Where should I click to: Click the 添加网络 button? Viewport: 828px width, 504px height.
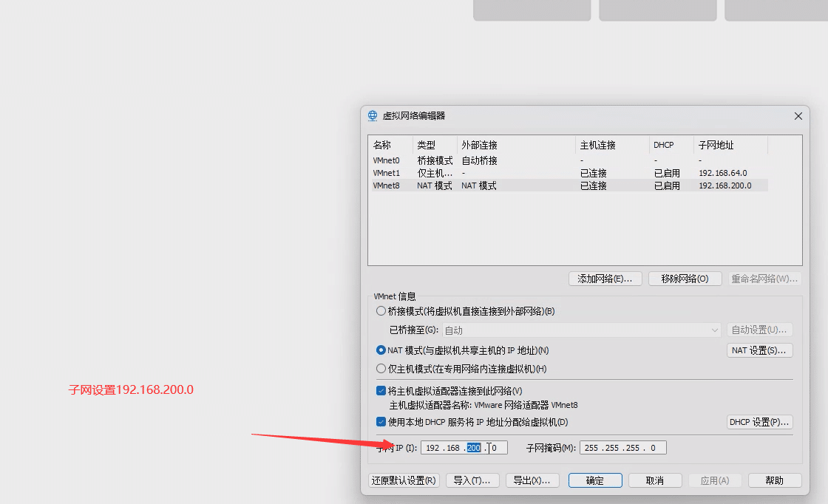[605, 279]
